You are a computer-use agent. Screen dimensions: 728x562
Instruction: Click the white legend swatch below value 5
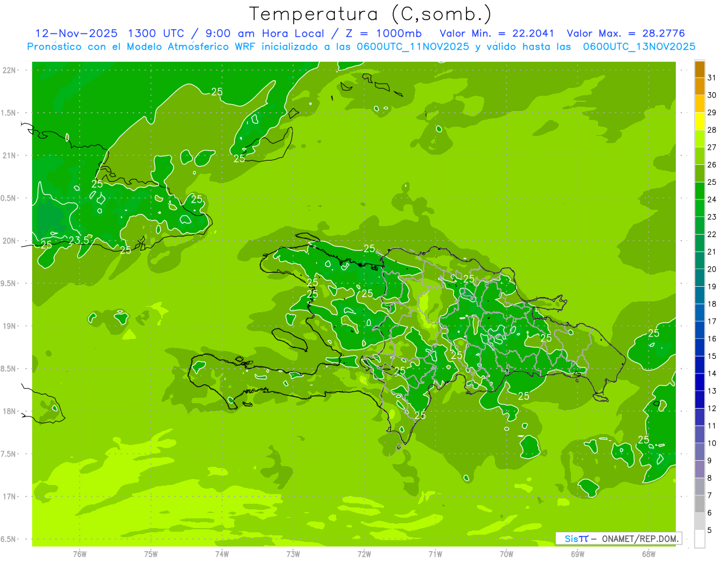pyautogui.click(x=699, y=539)
